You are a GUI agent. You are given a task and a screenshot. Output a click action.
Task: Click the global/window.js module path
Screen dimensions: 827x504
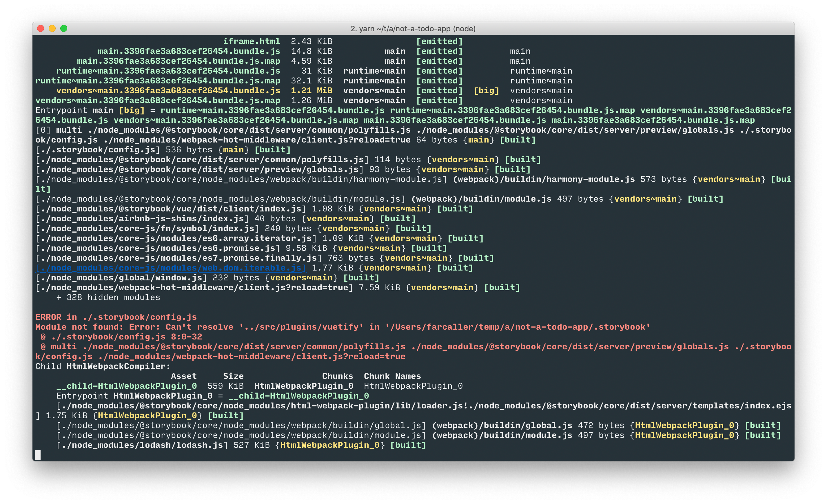pos(121,278)
